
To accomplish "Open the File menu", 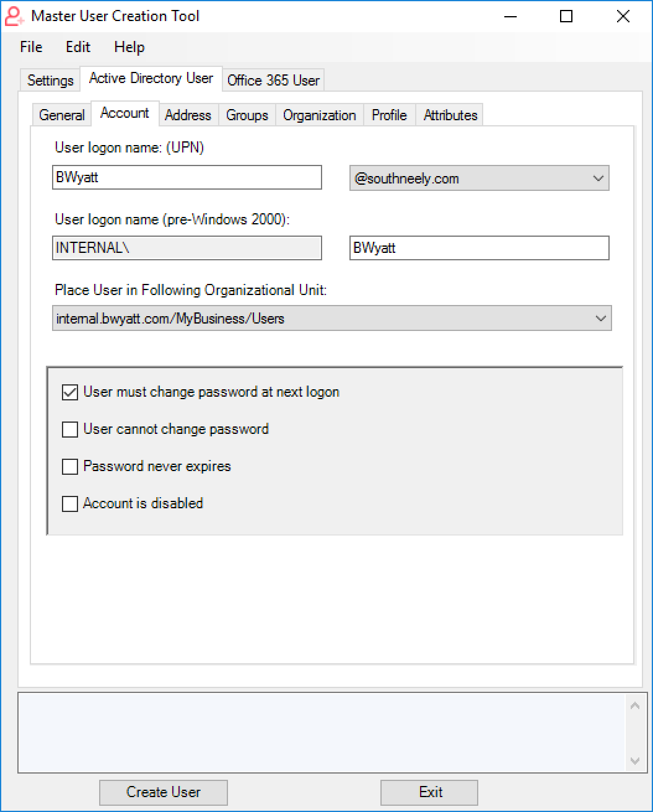I will click(x=31, y=47).
